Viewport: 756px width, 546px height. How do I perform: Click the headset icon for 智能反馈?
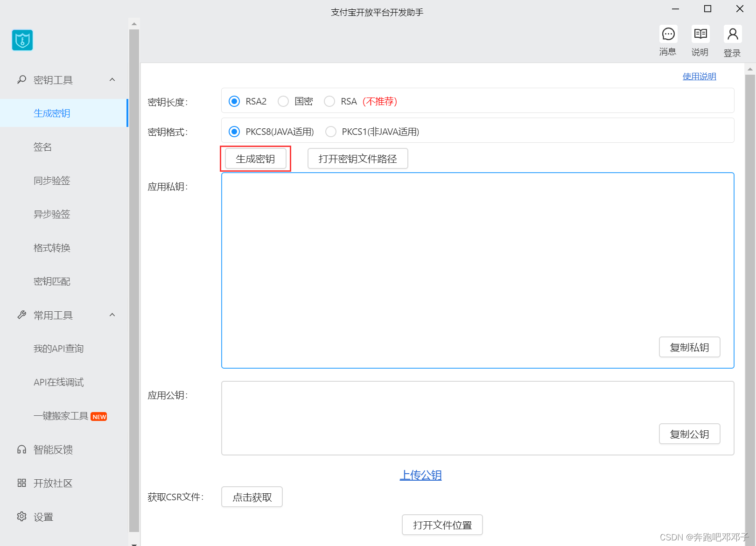[x=21, y=449]
